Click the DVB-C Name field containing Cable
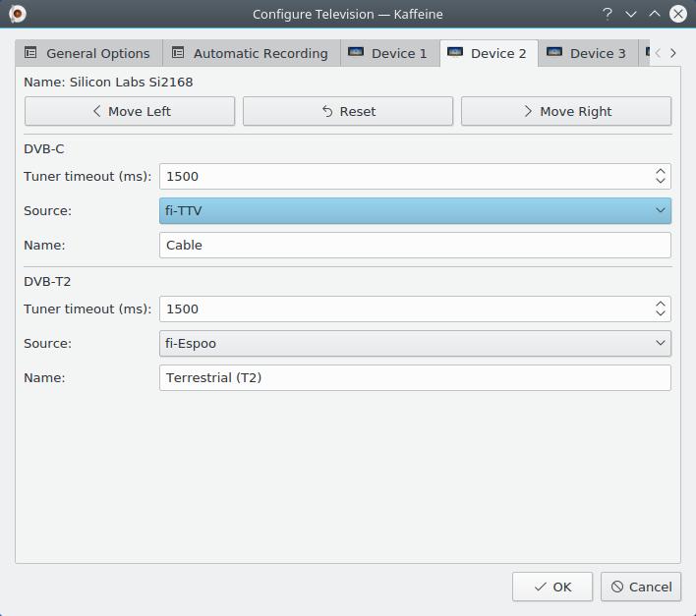This screenshot has width=696, height=616. pos(415,245)
